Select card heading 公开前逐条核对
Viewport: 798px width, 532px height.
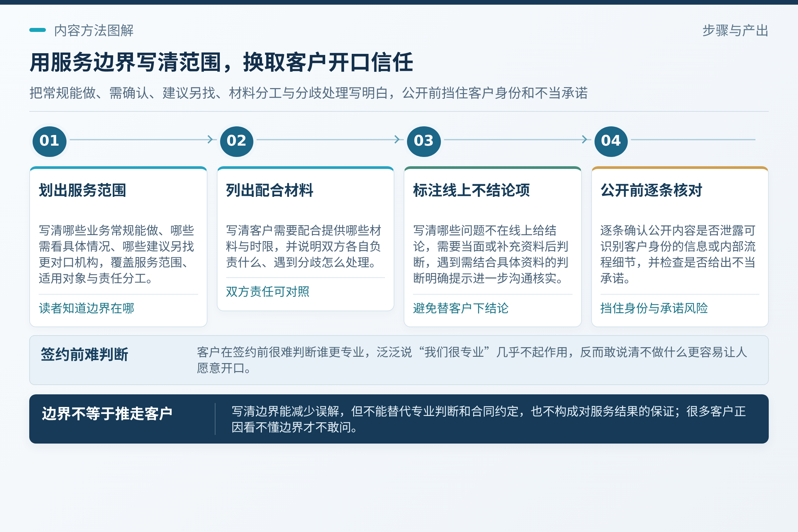point(651,190)
